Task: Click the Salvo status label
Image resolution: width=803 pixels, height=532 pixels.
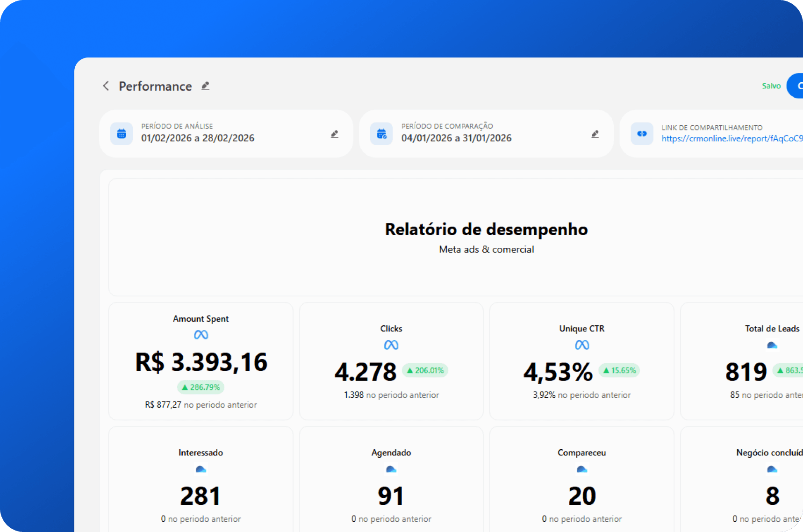Action: (x=771, y=86)
